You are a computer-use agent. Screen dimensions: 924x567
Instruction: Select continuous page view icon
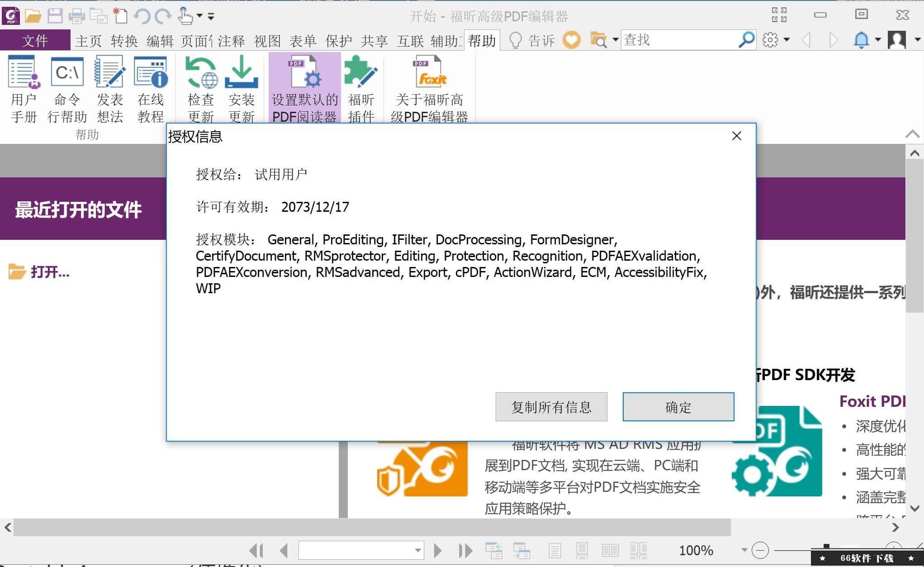(582, 551)
